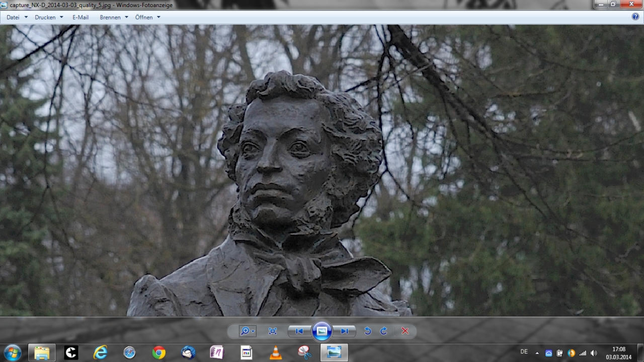Image resolution: width=644 pixels, height=362 pixels.
Task: Click the blue cloud tray icon
Action: tap(549, 353)
